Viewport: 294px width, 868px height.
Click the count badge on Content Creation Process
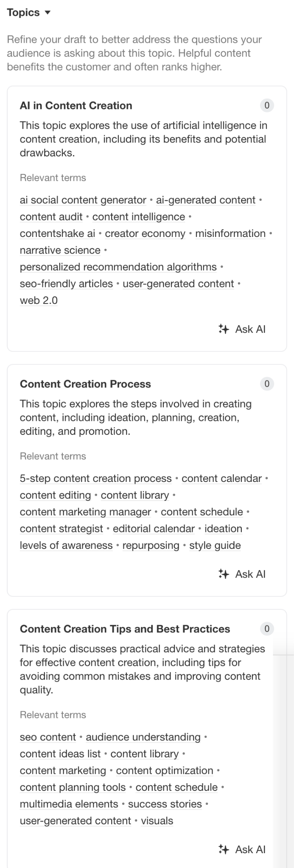(x=267, y=384)
